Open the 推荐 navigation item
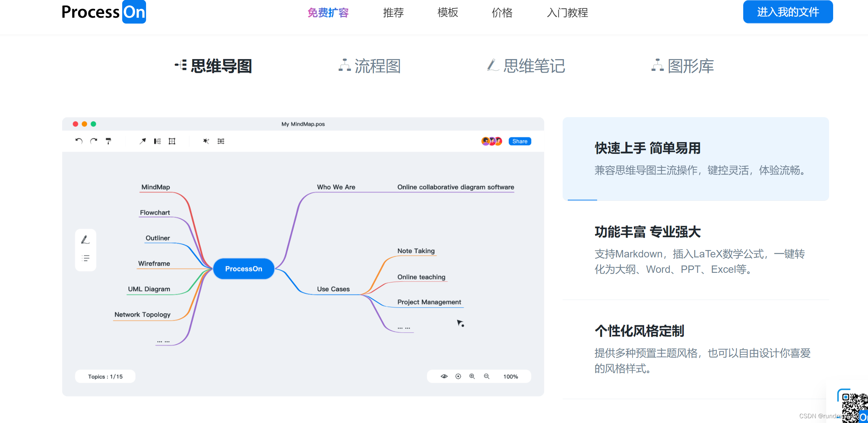868x423 pixels. (393, 12)
